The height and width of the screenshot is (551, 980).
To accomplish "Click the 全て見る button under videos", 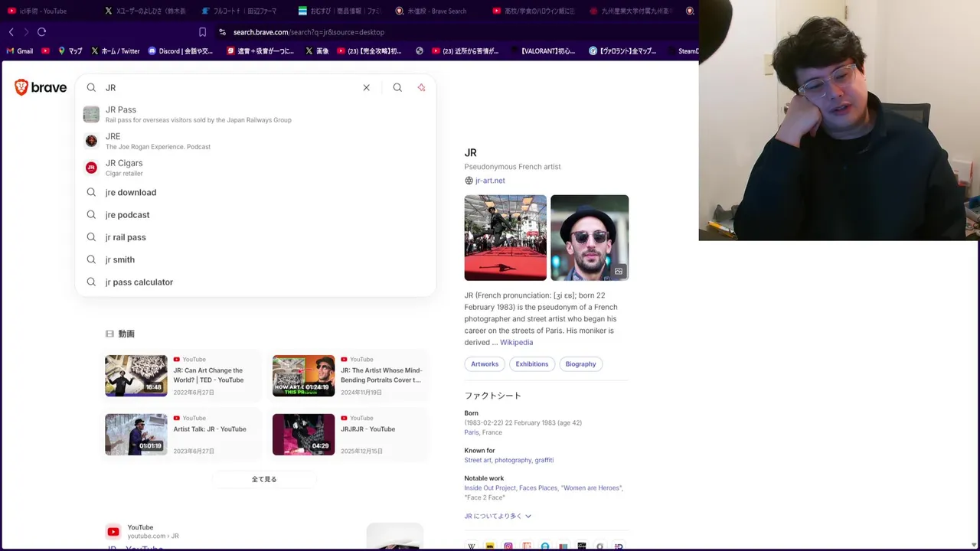I will click(264, 479).
